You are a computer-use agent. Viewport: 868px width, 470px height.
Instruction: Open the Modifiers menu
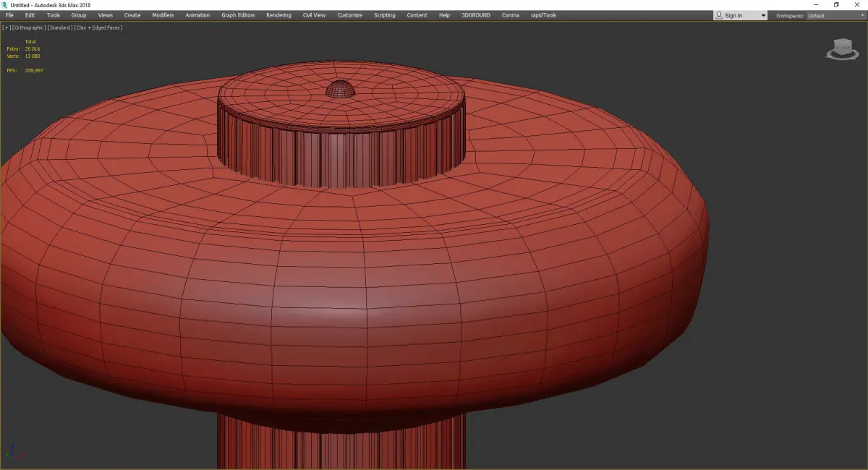[x=163, y=15]
